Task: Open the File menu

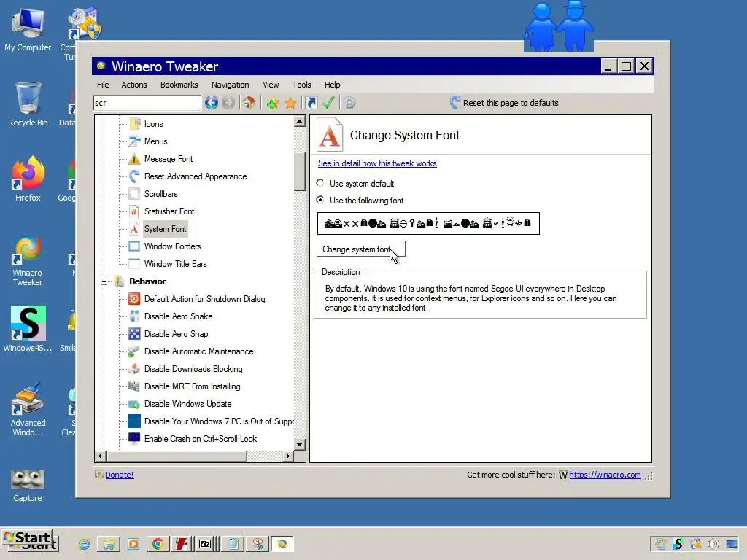Action: click(x=103, y=85)
